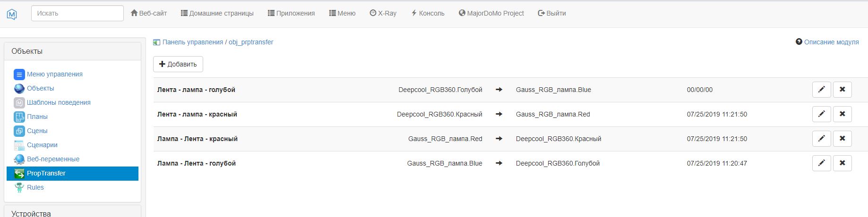The height and width of the screenshot is (217, 868).
Task: Open Сценарии in the sidebar
Action: pyautogui.click(x=42, y=145)
